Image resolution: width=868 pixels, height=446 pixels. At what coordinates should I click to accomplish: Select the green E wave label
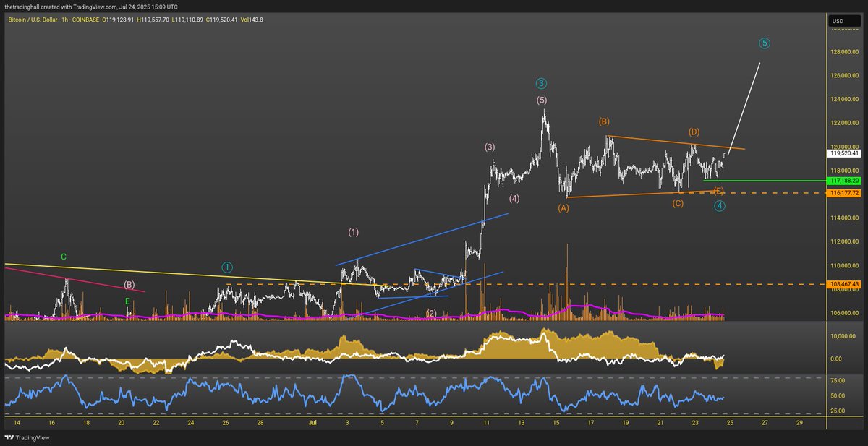[128, 301]
